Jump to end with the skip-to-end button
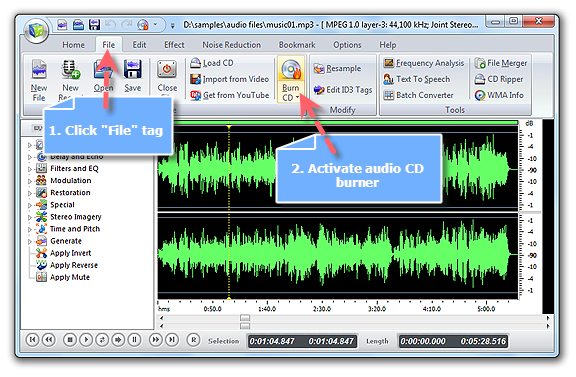 tap(172, 340)
